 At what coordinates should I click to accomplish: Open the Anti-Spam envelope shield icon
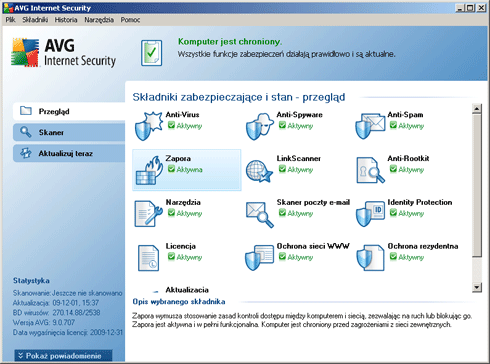[370, 126]
